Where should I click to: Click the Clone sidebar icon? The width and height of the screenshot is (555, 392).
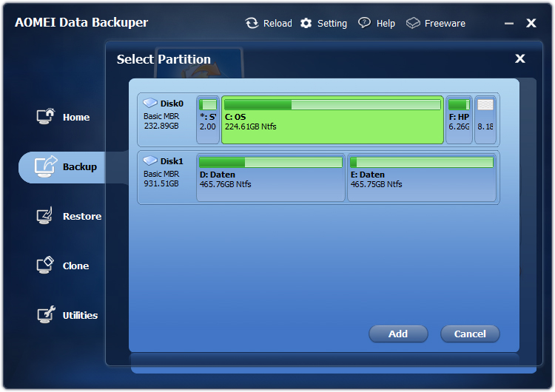(45, 265)
